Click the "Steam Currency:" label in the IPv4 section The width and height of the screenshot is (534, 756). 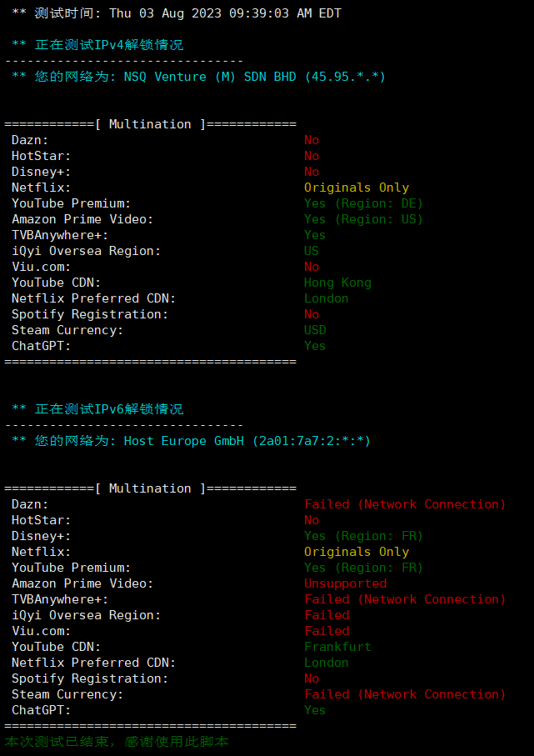pyautogui.click(x=67, y=331)
